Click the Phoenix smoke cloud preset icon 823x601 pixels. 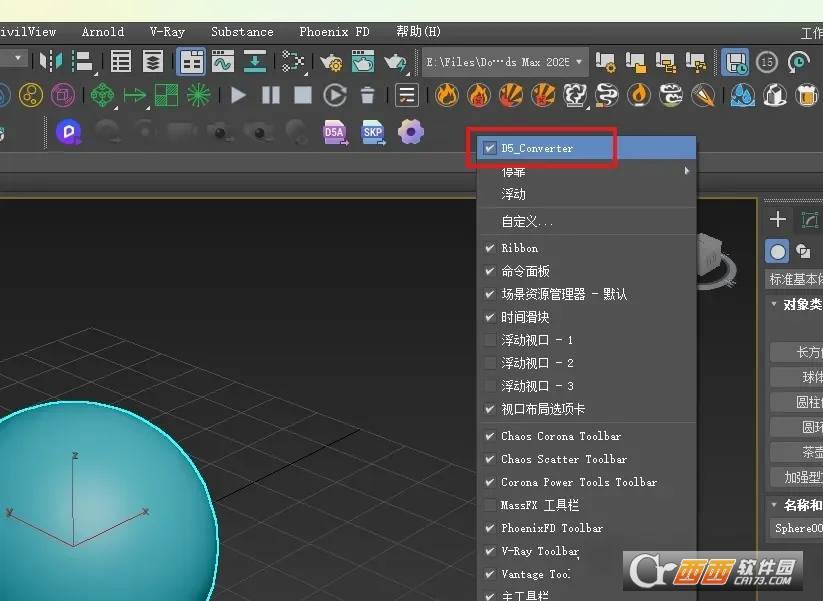click(575, 96)
